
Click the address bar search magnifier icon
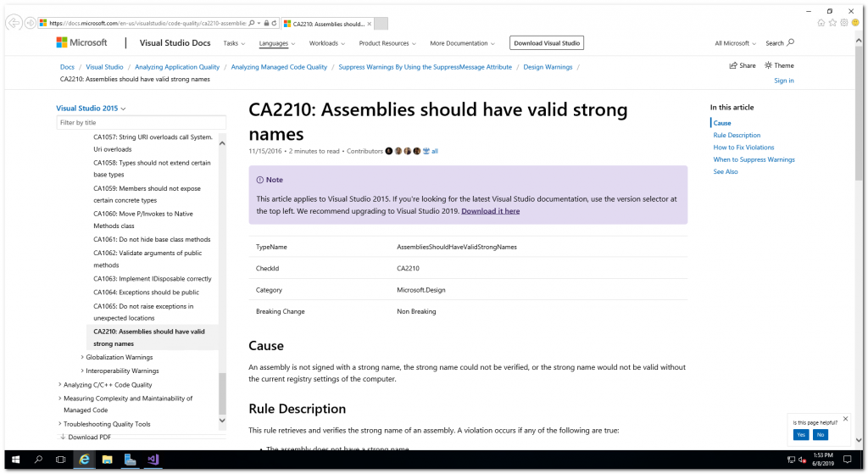[251, 23]
